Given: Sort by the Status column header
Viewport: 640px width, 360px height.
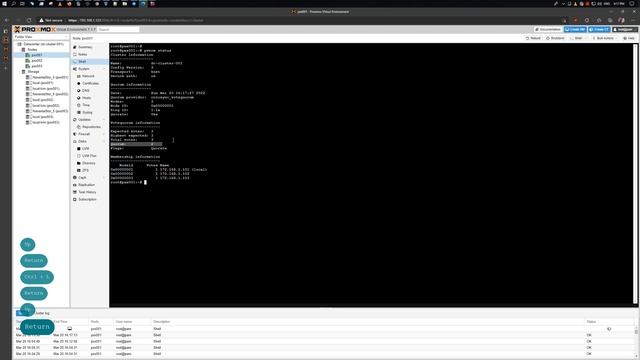Looking at the screenshot, I should click(591, 322).
